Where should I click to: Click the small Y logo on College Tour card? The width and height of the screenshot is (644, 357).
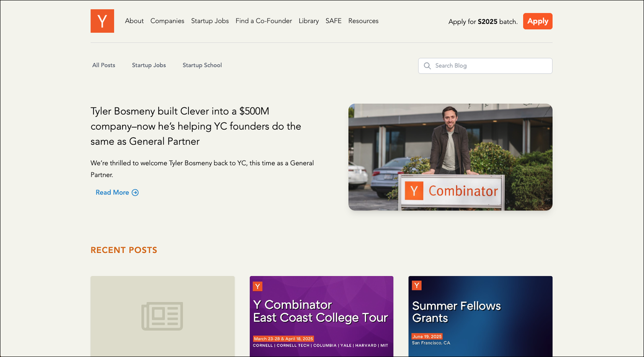click(x=257, y=286)
